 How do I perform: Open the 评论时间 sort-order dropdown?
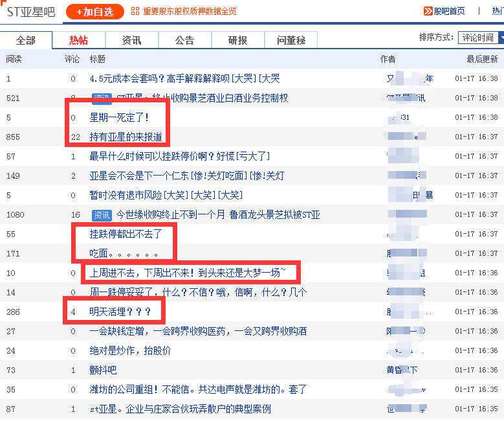481,38
